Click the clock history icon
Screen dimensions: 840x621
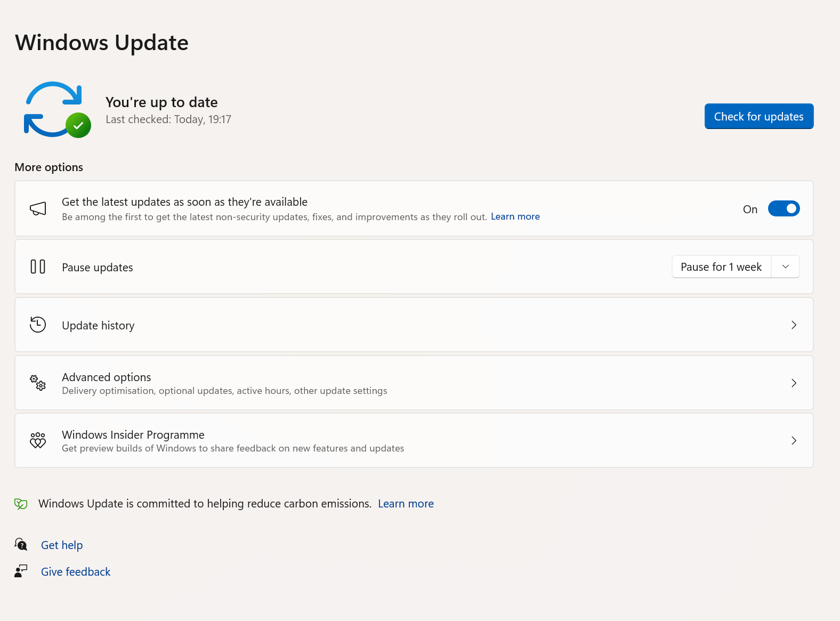[38, 325]
